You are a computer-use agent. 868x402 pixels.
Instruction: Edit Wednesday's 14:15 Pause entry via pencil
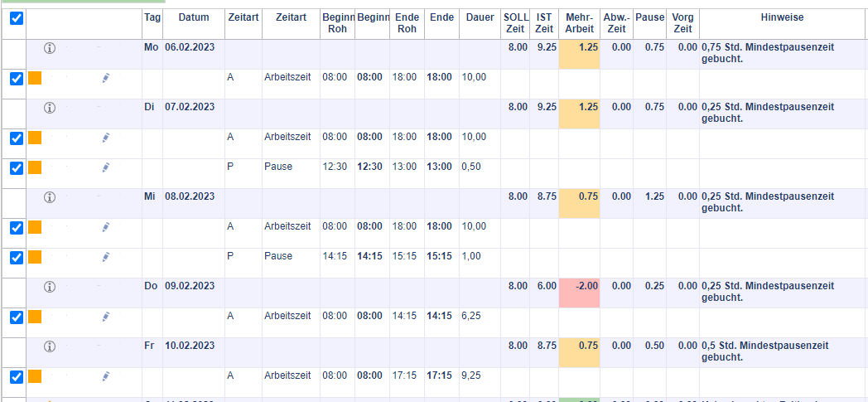[106, 257]
